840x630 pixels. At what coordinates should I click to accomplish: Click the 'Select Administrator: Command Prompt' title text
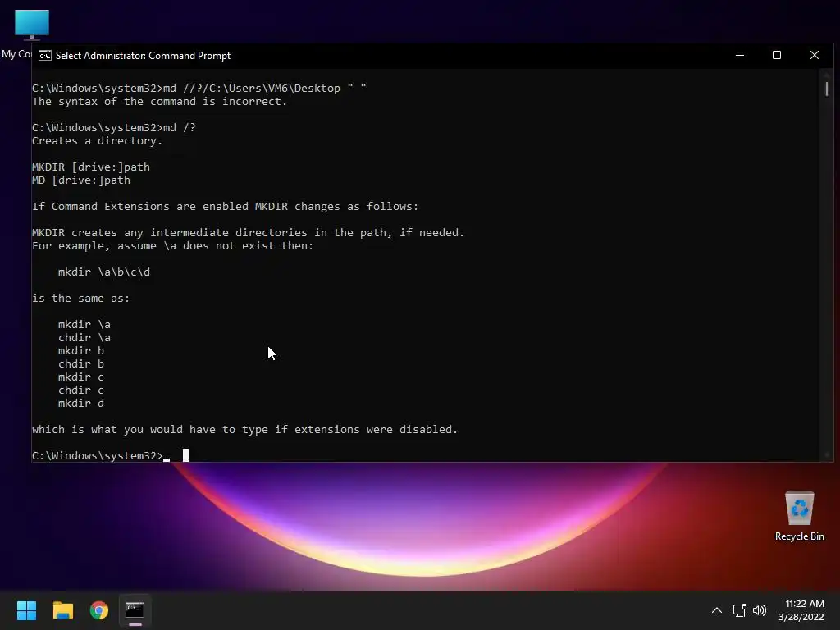[x=143, y=56]
